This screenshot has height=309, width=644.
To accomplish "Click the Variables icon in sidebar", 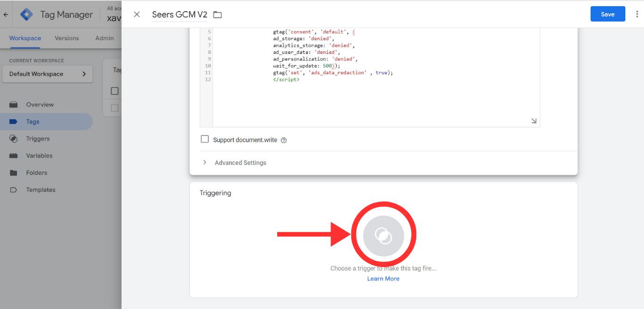I will [x=14, y=156].
